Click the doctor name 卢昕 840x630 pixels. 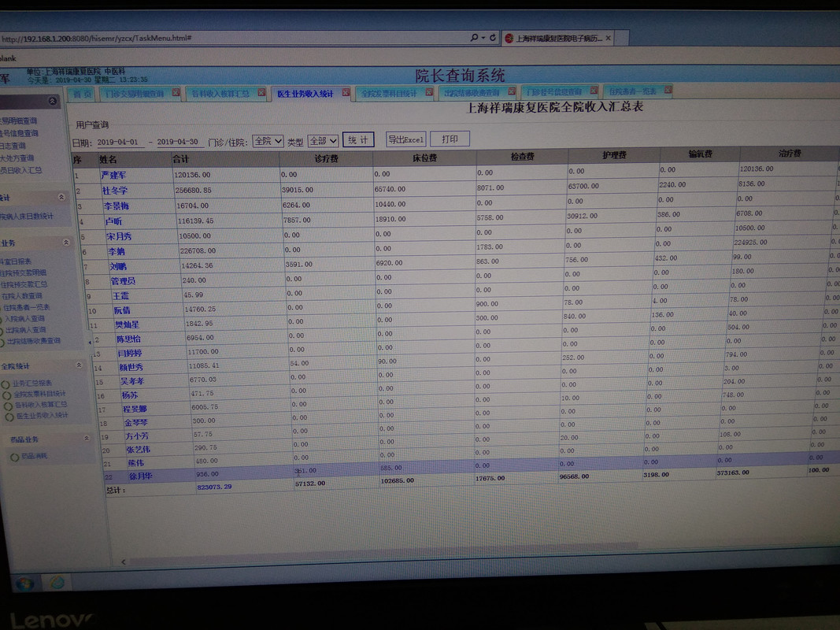(113, 221)
